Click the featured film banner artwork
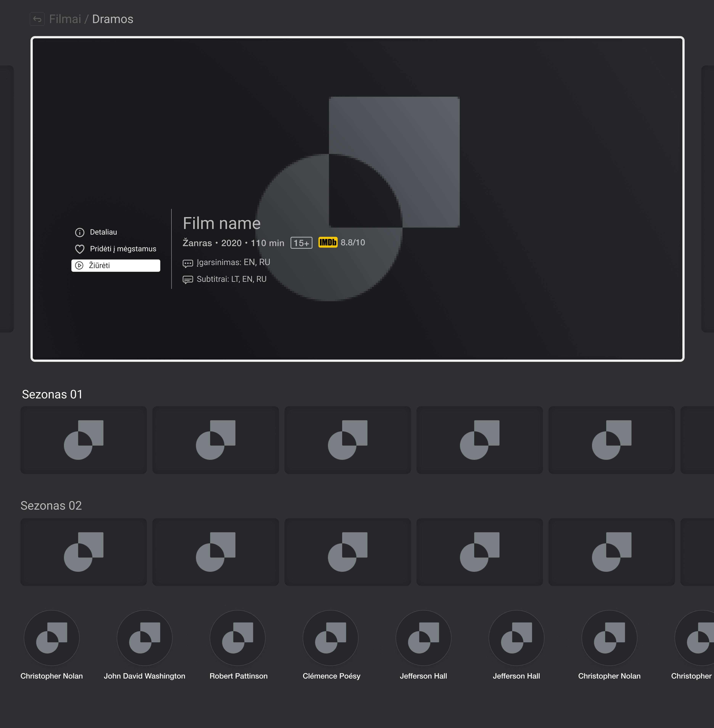The image size is (714, 728). coord(357,199)
